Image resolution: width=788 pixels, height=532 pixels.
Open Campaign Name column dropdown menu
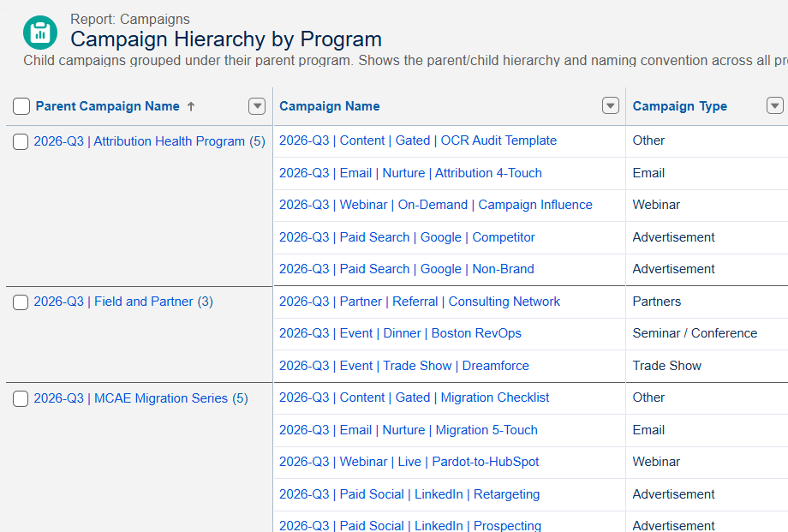pyautogui.click(x=611, y=105)
